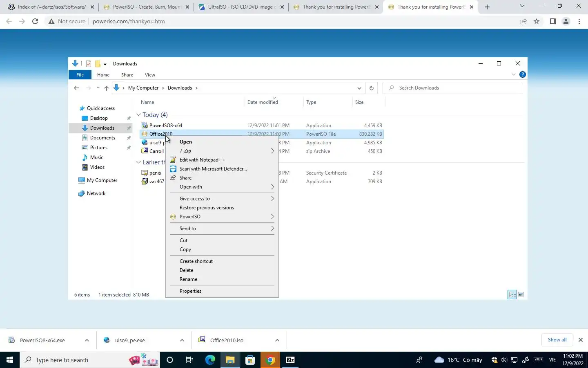
Task: Open Recent locations dropdown arrow in Explorer
Action: (98, 88)
